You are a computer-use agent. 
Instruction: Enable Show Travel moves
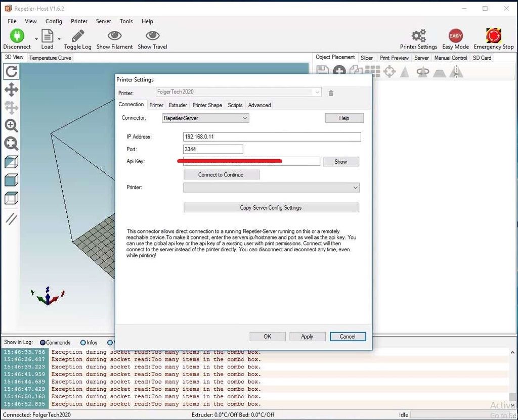[x=152, y=38]
